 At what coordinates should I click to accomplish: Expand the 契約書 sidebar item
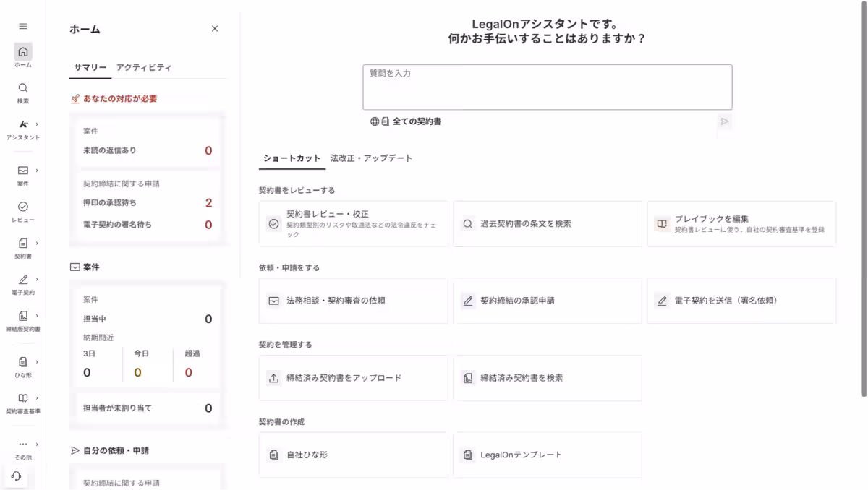(22, 244)
